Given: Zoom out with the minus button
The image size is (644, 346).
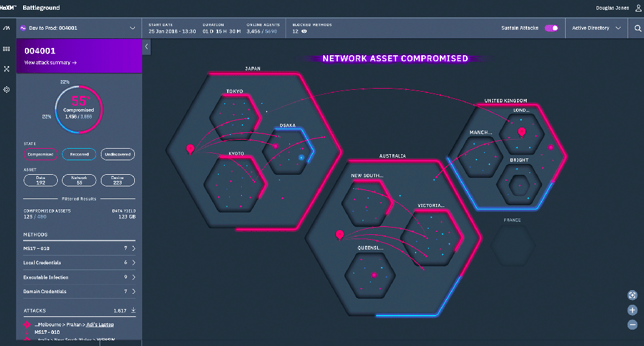Looking at the screenshot, I should 632,325.
